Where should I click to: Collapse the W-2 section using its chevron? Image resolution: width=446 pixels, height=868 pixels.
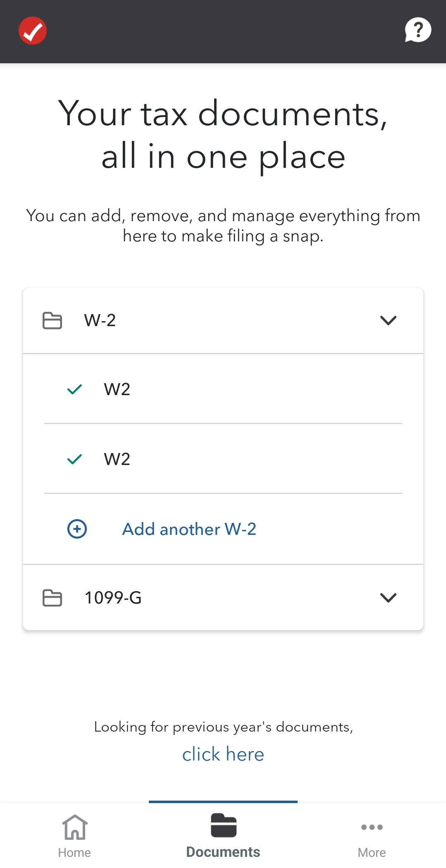(388, 320)
